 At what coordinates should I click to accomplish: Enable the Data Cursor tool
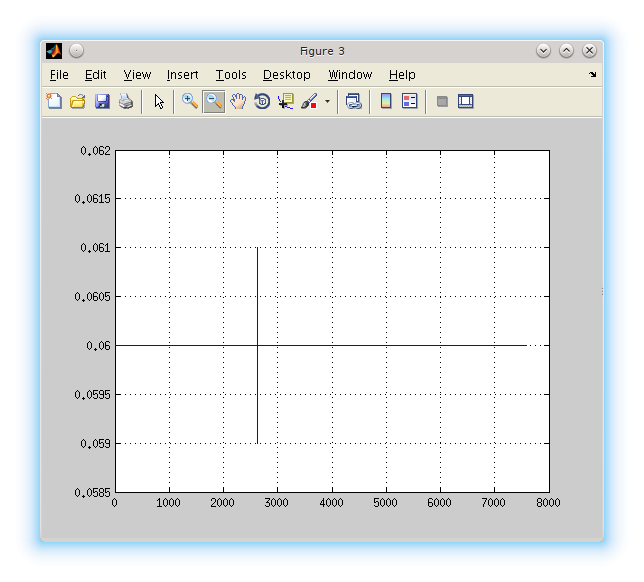click(x=286, y=101)
